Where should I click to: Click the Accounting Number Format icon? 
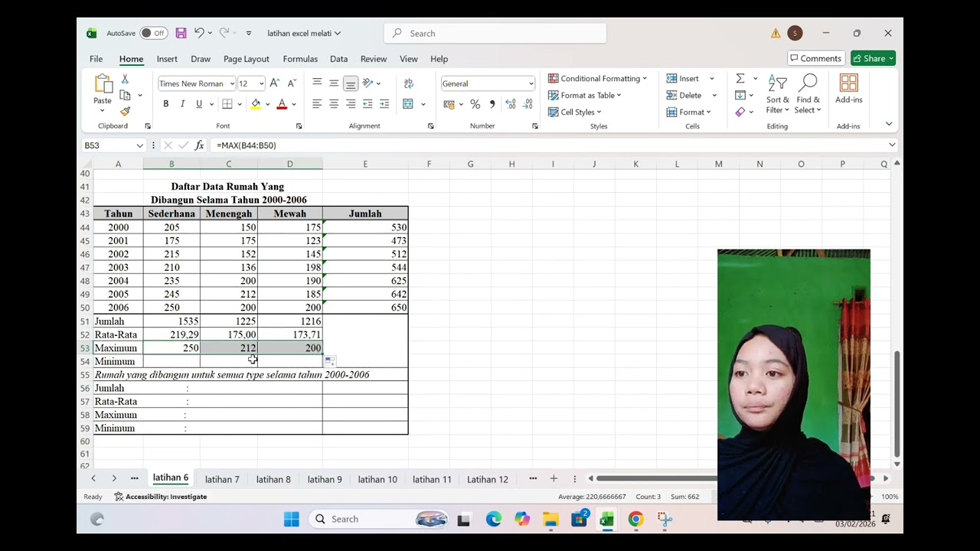click(449, 104)
